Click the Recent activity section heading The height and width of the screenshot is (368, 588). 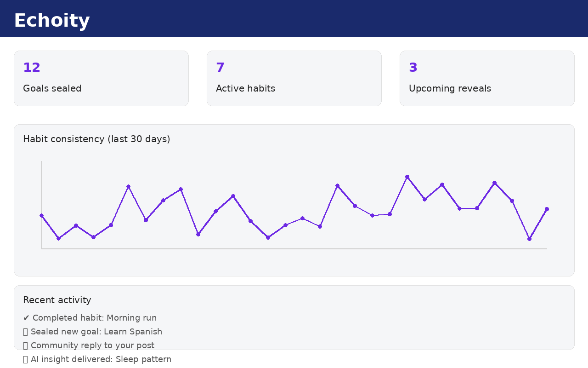57,300
